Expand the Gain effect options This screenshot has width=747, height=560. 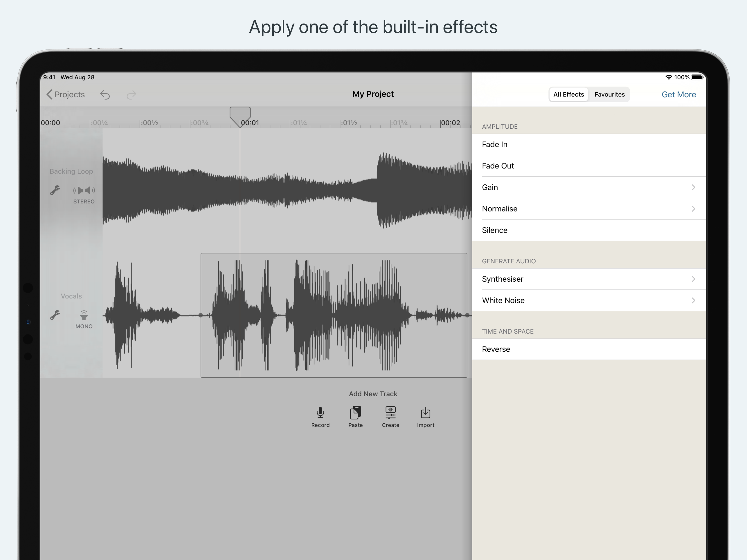point(693,187)
